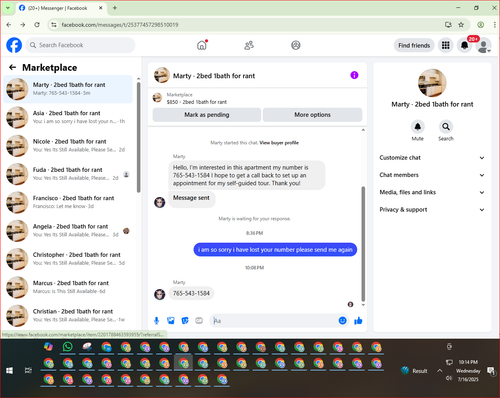The width and height of the screenshot is (500, 398).
Task: Open the Asia 2bed 1bath conversation
Action: coord(68,117)
